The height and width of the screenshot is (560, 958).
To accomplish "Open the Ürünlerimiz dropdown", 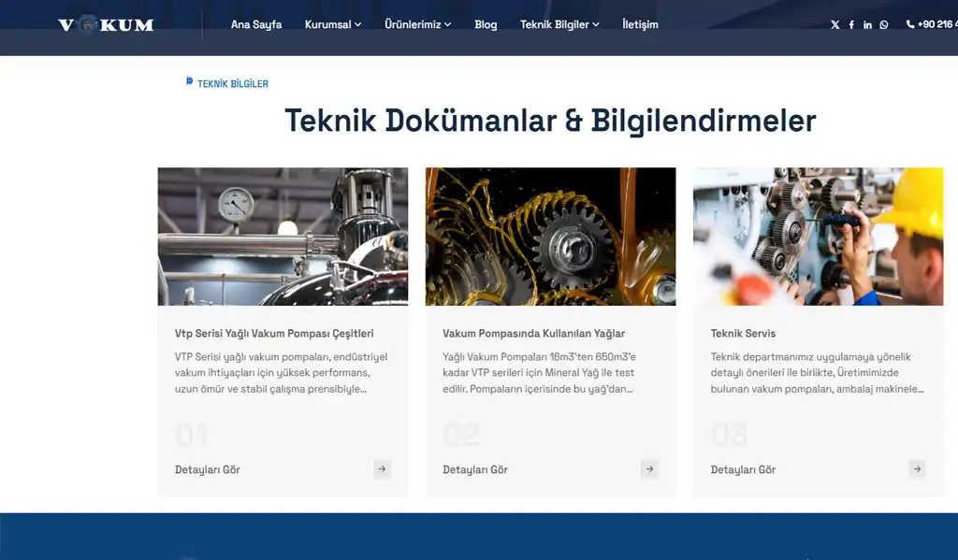I will click(416, 24).
